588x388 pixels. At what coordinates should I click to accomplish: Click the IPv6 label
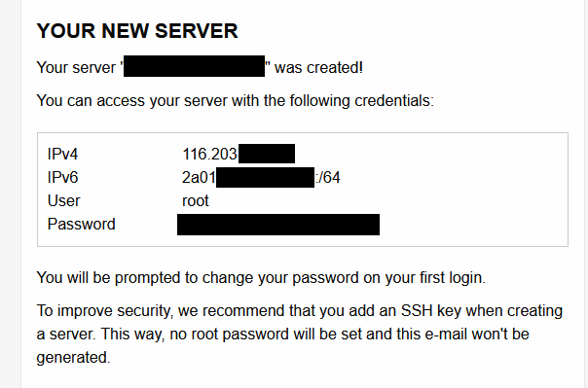coord(62,177)
